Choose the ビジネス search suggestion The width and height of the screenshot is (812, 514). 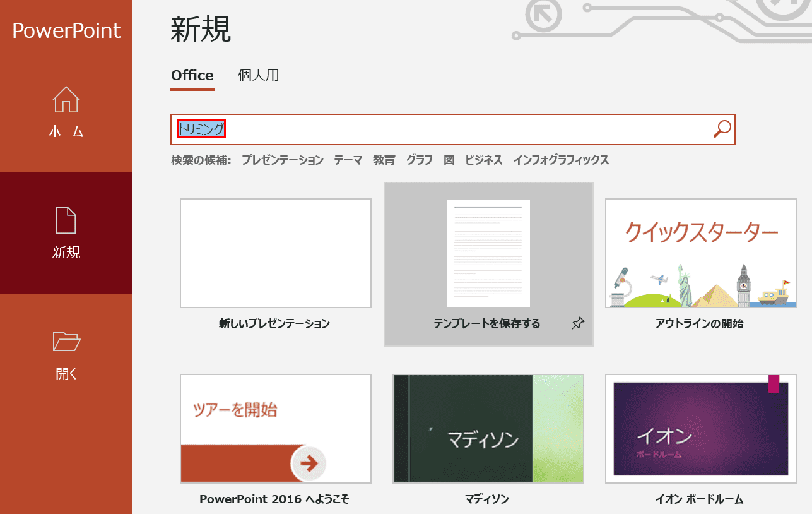click(x=484, y=160)
